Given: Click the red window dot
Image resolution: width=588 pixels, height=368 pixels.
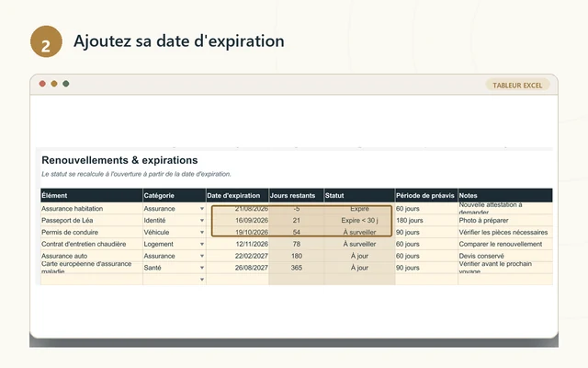Looking at the screenshot, I should 42,84.
